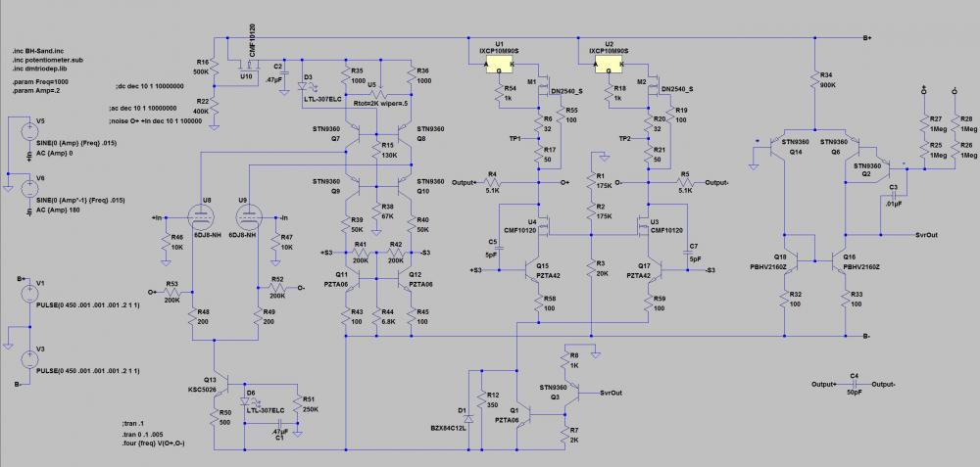Click the D3 LTL-307ELC LED symbol

pyautogui.click(x=305, y=85)
